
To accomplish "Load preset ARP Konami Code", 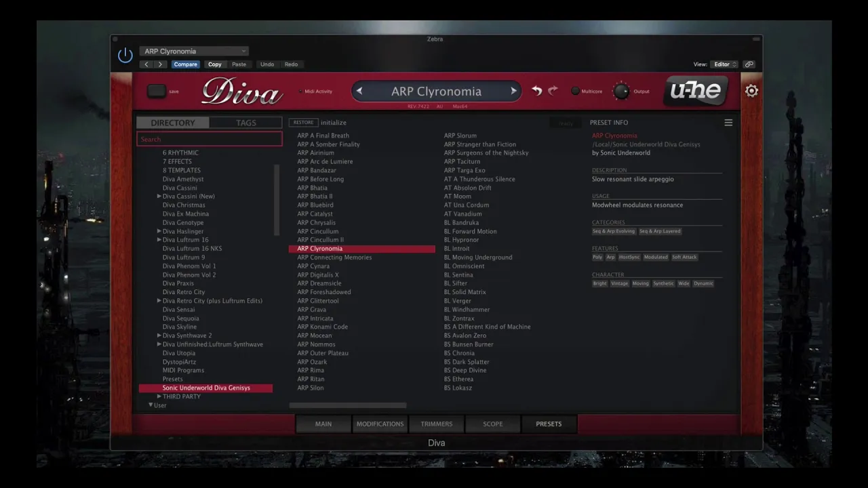I will click(323, 327).
